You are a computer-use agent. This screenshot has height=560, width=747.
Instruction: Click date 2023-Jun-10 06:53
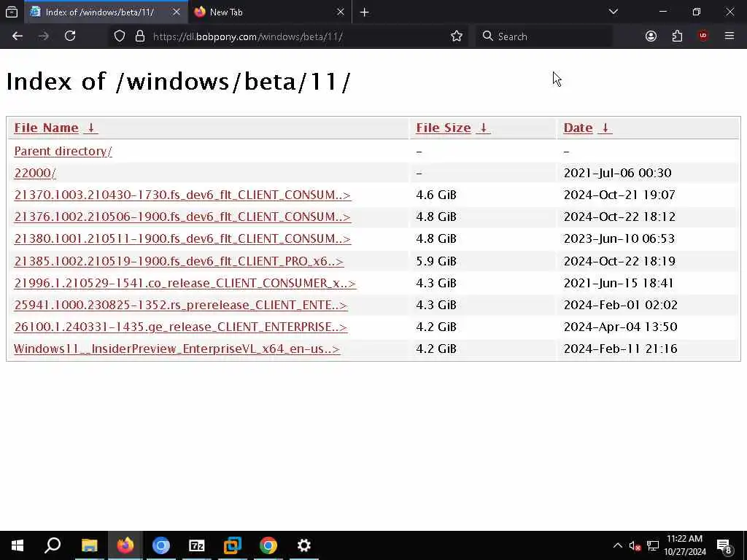[x=619, y=238]
